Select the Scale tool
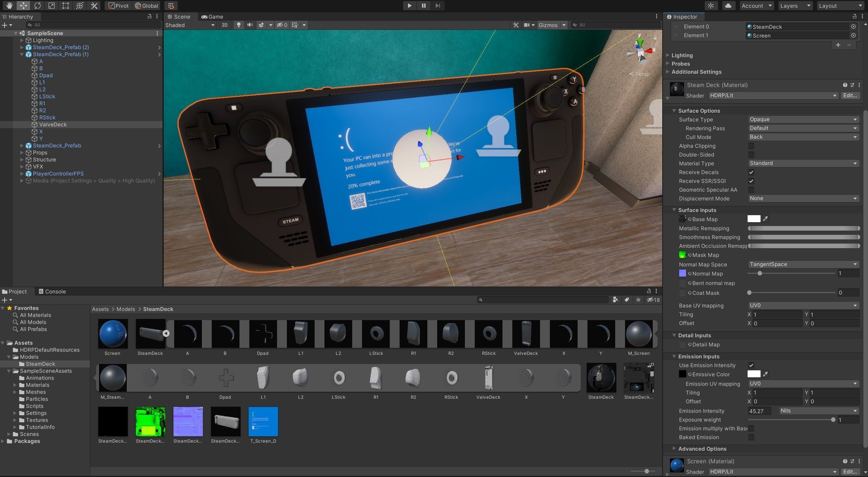Viewport: 868px width, 477px height. (51, 6)
